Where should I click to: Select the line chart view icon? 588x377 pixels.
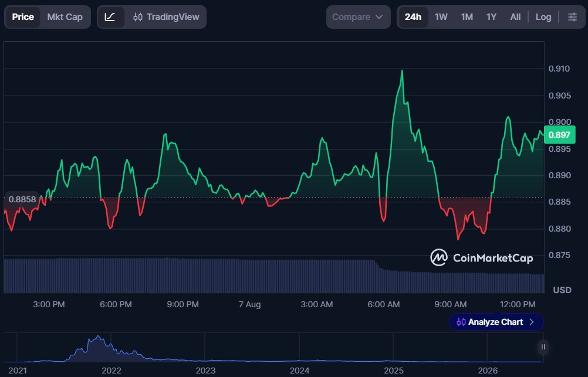(x=110, y=17)
